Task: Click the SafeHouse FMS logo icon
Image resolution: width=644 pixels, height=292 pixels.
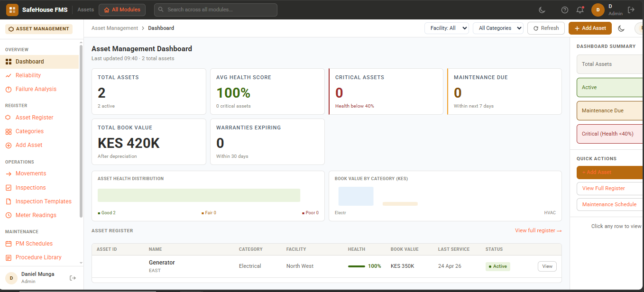Action: click(x=12, y=9)
